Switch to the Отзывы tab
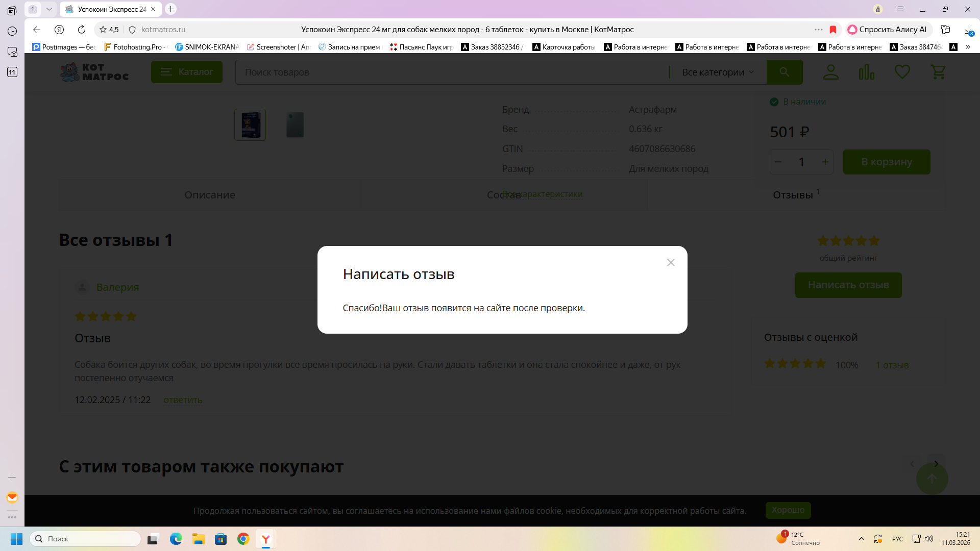 tap(793, 195)
